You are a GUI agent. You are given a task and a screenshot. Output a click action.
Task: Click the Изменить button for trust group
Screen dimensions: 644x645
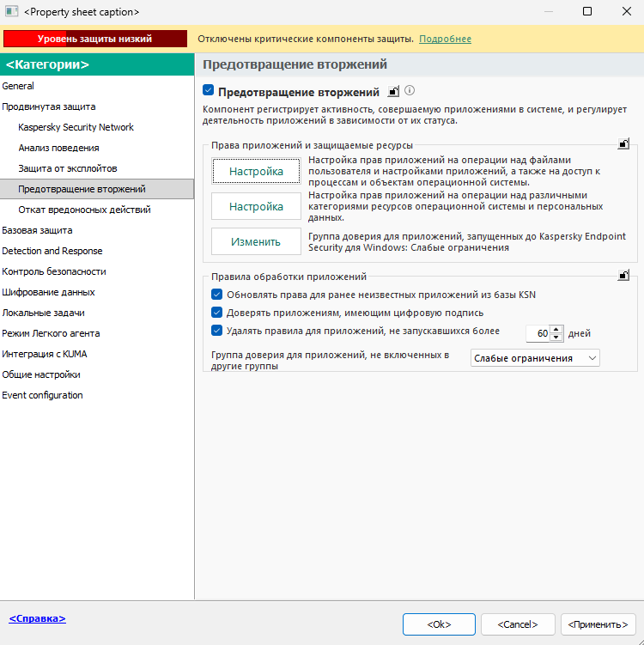coord(256,241)
